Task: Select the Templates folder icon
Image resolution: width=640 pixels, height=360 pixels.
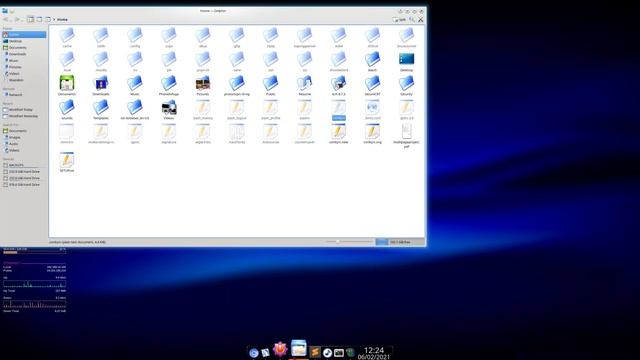Action: pyautogui.click(x=101, y=107)
